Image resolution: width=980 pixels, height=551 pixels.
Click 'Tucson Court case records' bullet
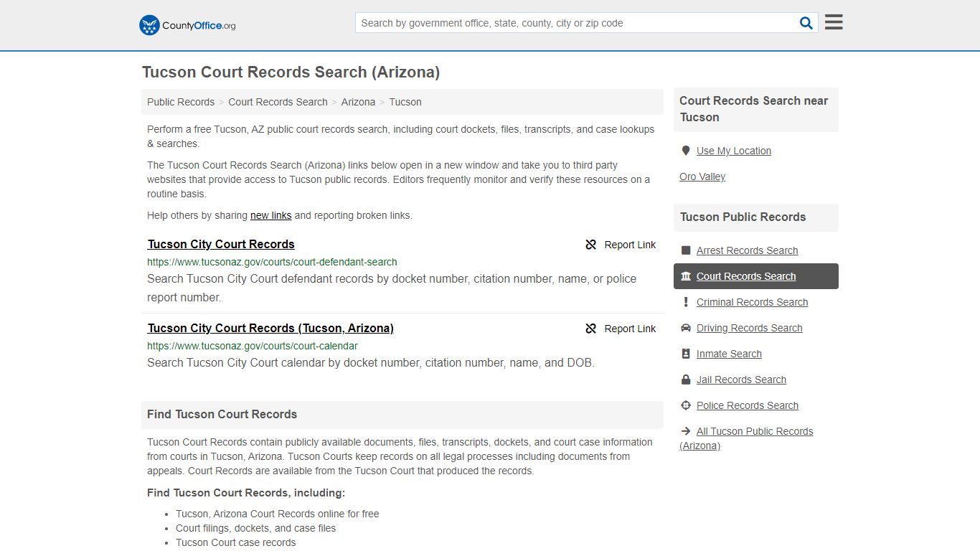(x=235, y=542)
